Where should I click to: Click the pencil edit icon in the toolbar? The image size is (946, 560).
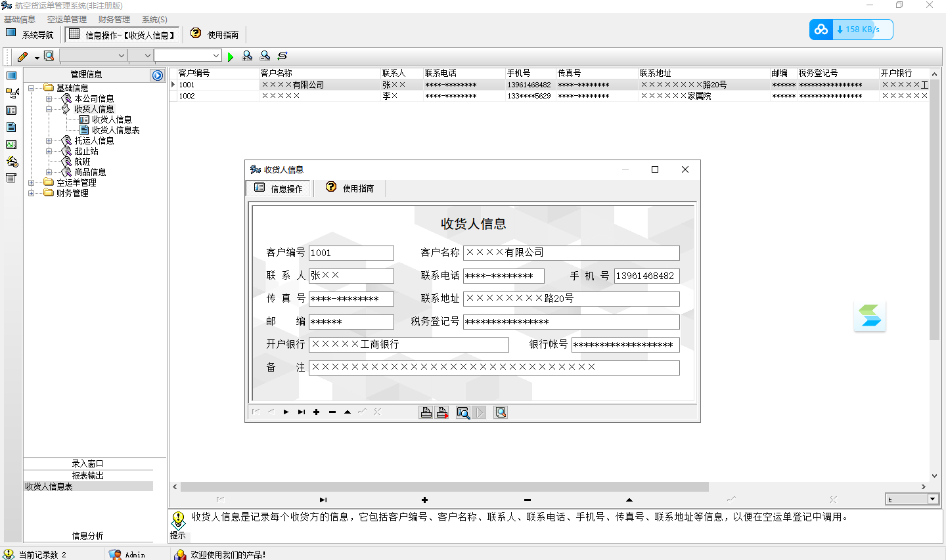pyautogui.click(x=23, y=56)
